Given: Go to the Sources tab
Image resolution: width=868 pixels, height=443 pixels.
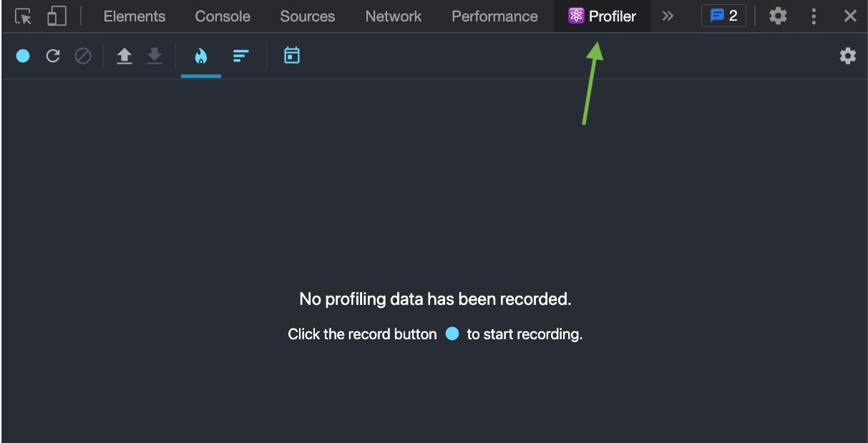Looking at the screenshot, I should click(x=308, y=16).
